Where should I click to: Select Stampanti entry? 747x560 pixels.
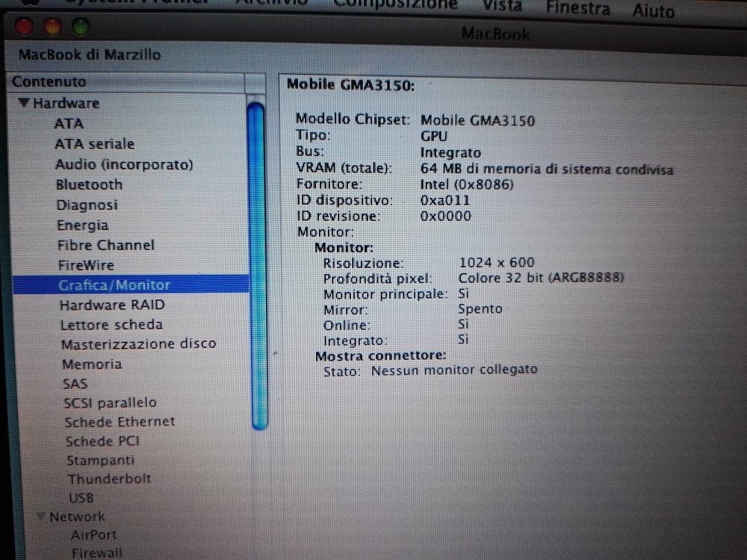click(x=101, y=461)
